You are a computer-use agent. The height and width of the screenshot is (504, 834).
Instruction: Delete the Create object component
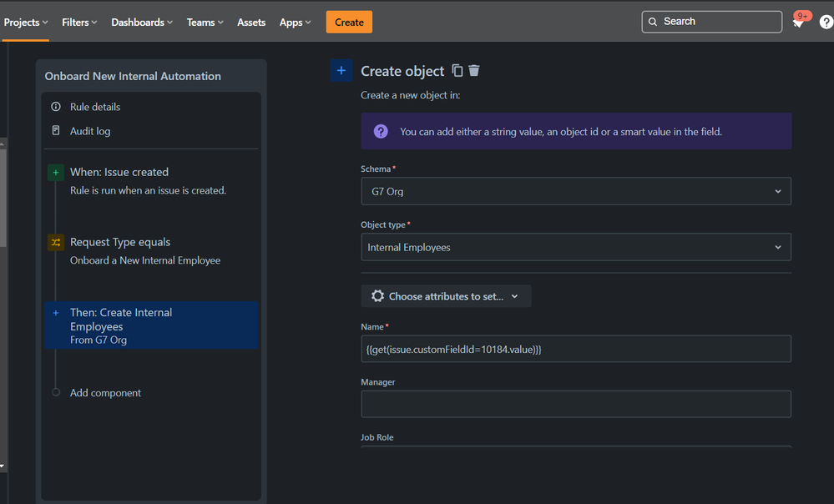(474, 70)
